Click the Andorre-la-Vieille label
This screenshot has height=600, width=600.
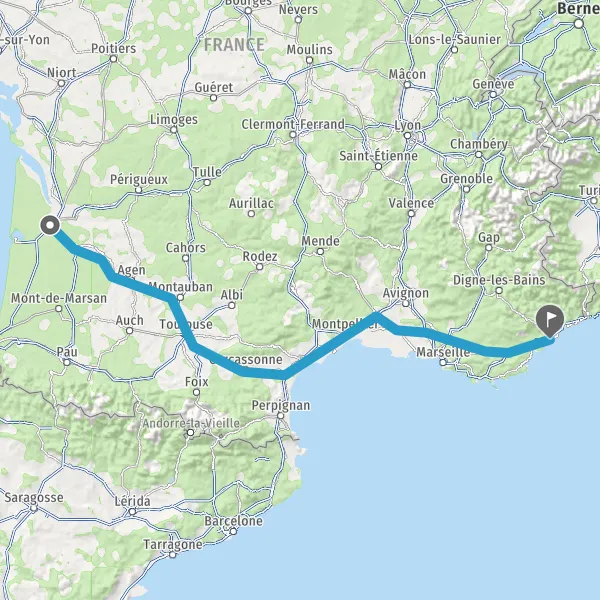(191, 423)
